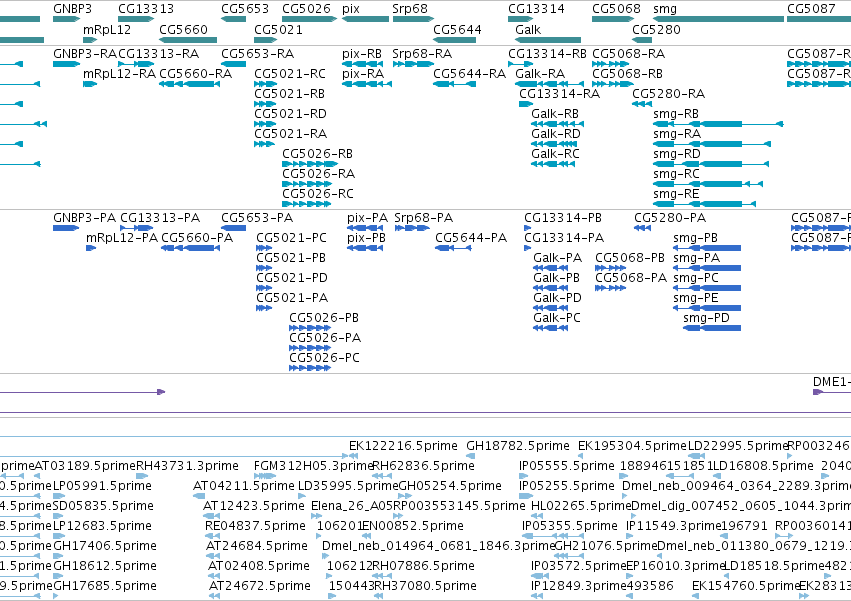Image resolution: width=851 pixels, height=601 pixels.
Task: Click the CG5026-RC transcript label
Action: (x=317, y=194)
